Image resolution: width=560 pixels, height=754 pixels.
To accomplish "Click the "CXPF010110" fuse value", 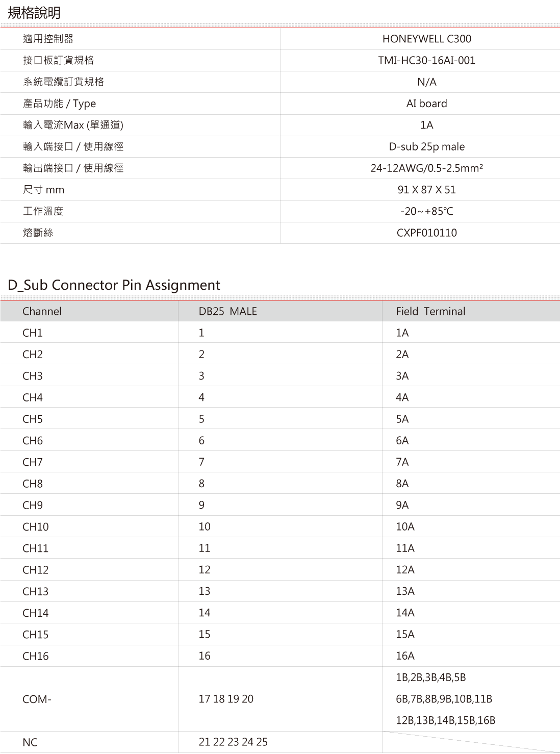I will (x=427, y=233).
